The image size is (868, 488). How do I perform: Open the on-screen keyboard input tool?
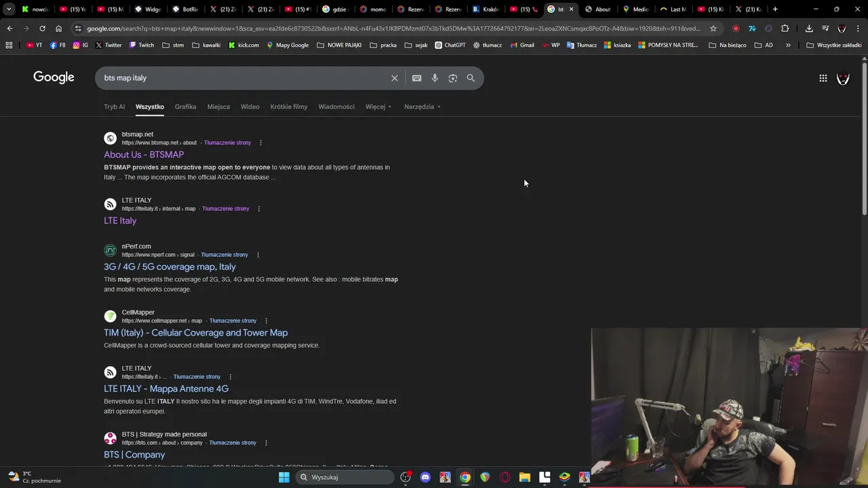pyautogui.click(x=416, y=78)
